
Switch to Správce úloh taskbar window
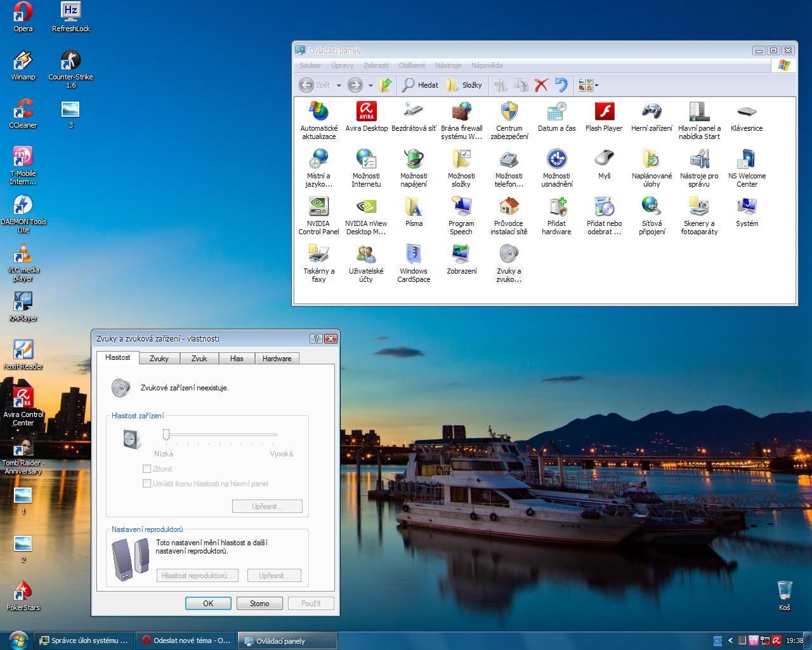coord(84,640)
